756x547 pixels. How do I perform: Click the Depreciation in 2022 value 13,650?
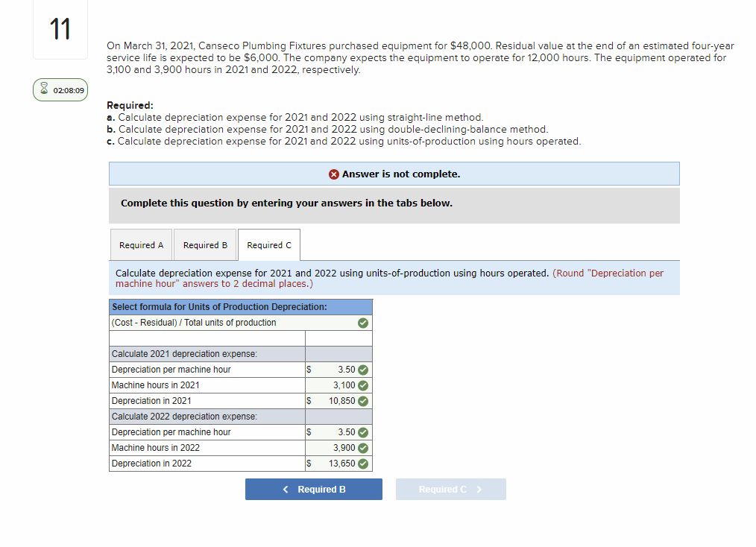pos(338,464)
